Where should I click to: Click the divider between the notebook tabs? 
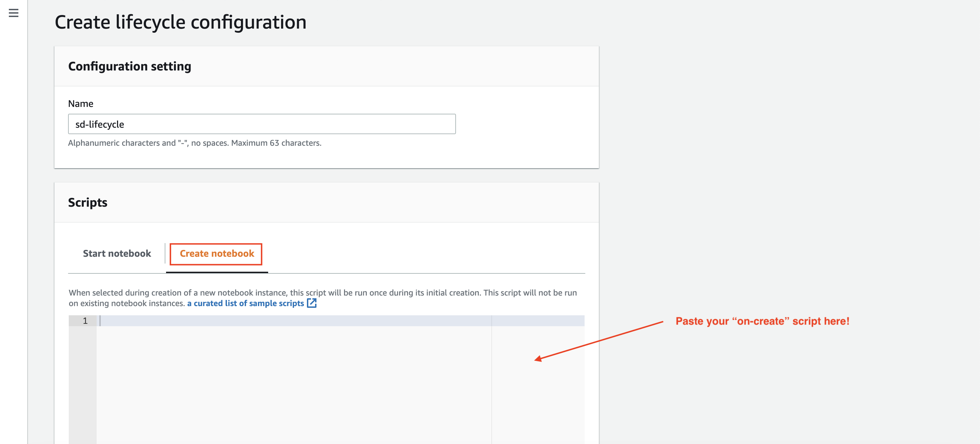click(x=165, y=254)
